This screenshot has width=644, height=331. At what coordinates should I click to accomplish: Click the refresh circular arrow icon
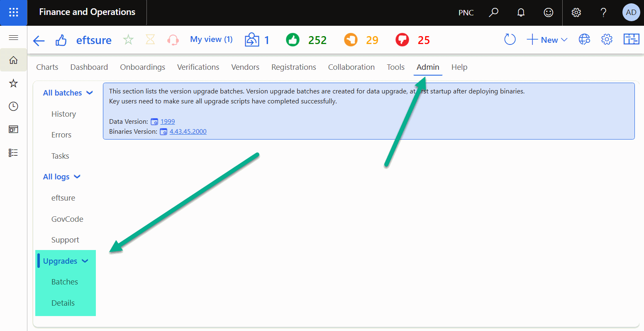pyautogui.click(x=510, y=40)
